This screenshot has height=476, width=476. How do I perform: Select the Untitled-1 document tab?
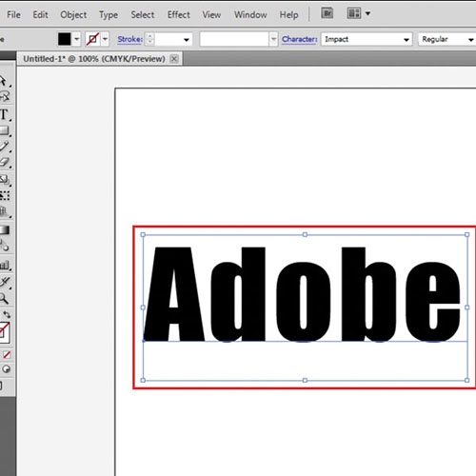(x=94, y=59)
